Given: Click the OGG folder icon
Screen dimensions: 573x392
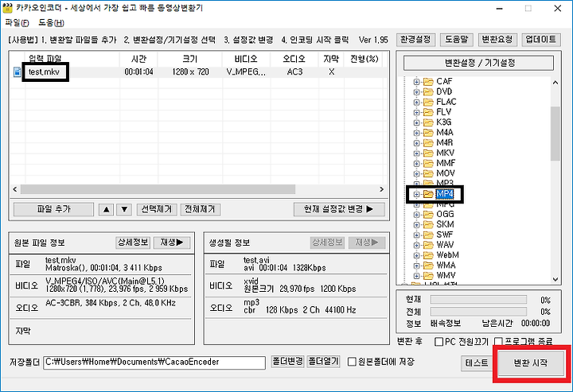Looking at the screenshot, I should tap(428, 214).
